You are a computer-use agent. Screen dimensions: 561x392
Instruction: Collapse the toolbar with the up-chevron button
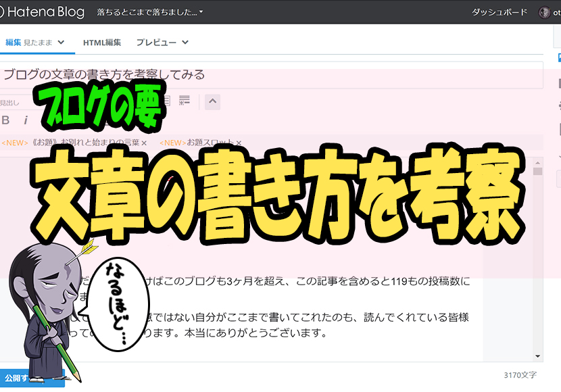(x=212, y=101)
